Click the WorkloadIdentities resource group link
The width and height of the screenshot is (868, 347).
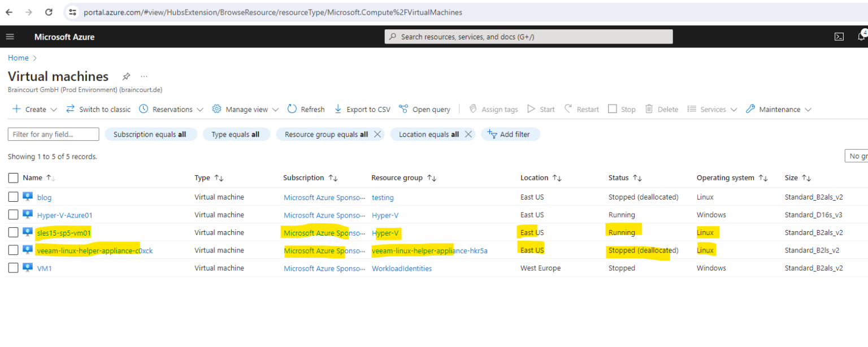coord(402,268)
